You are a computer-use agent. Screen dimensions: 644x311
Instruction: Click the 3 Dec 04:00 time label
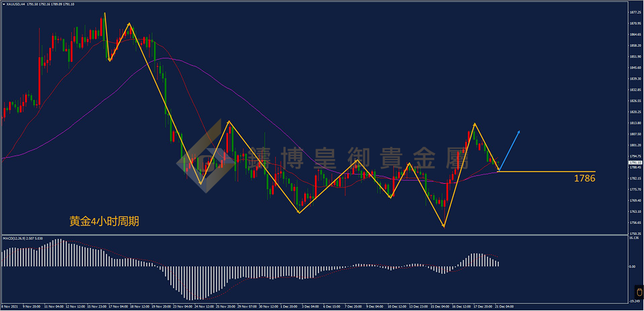pyautogui.click(x=310, y=307)
